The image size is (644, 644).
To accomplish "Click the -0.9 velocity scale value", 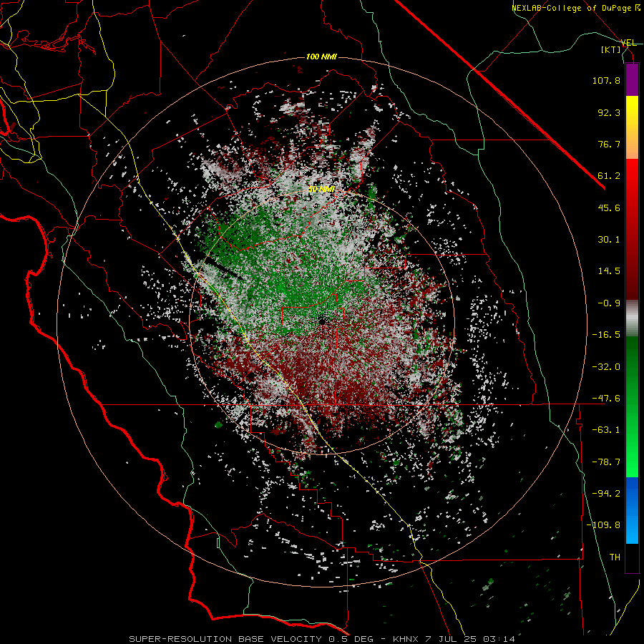I will click(x=609, y=303).
